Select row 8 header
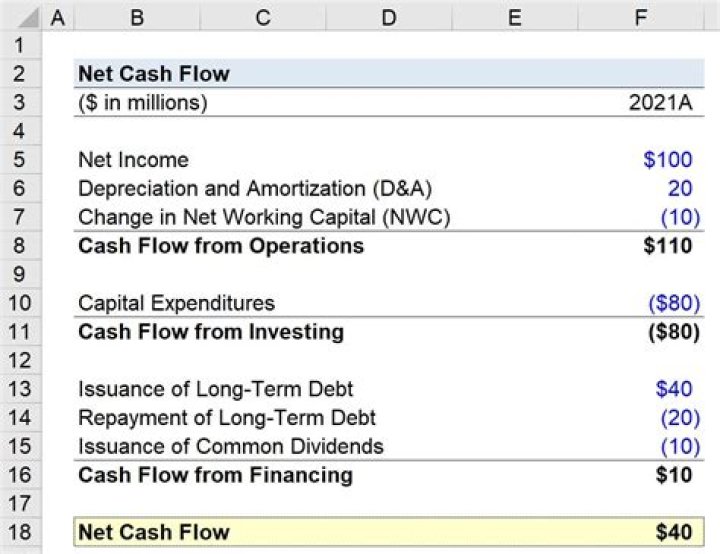 (20, 246)
